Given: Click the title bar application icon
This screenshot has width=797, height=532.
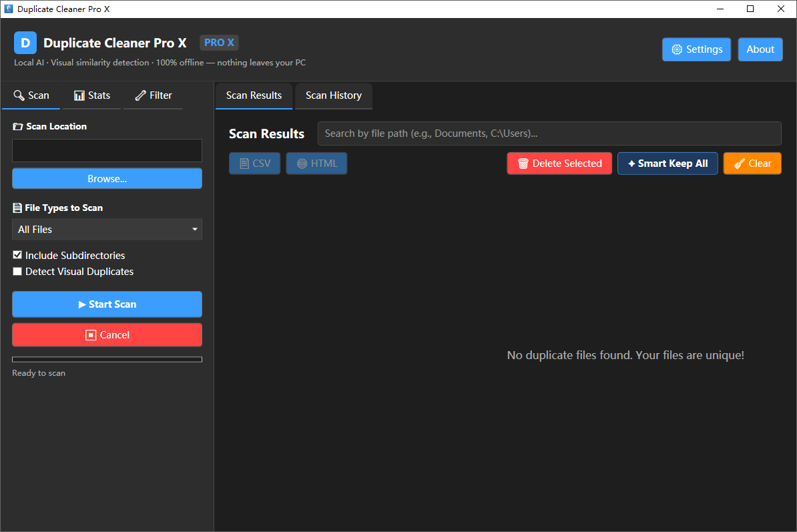Looking at the screenshot, I should 8,9.
